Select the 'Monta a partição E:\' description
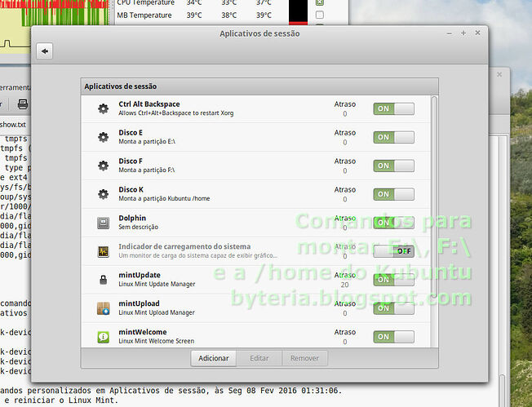Viewport: 532px width, 407px height. click(147, 141)
